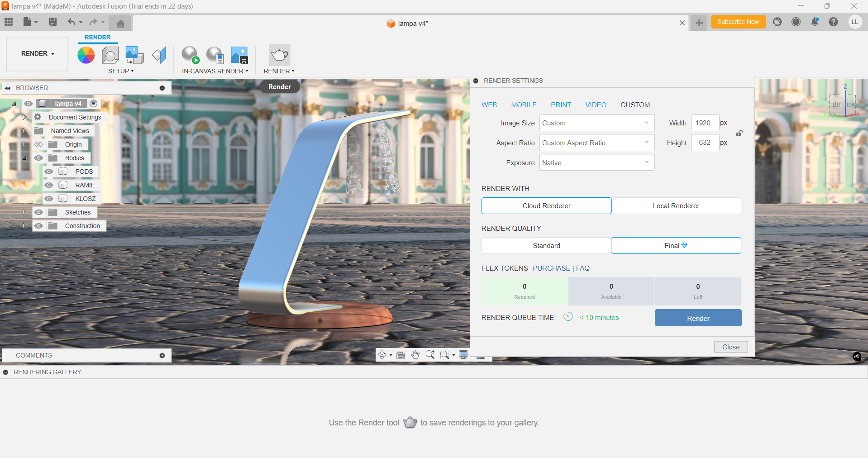
Task: Toggle visibility of Sketches folder
Action: click(39, 212)
